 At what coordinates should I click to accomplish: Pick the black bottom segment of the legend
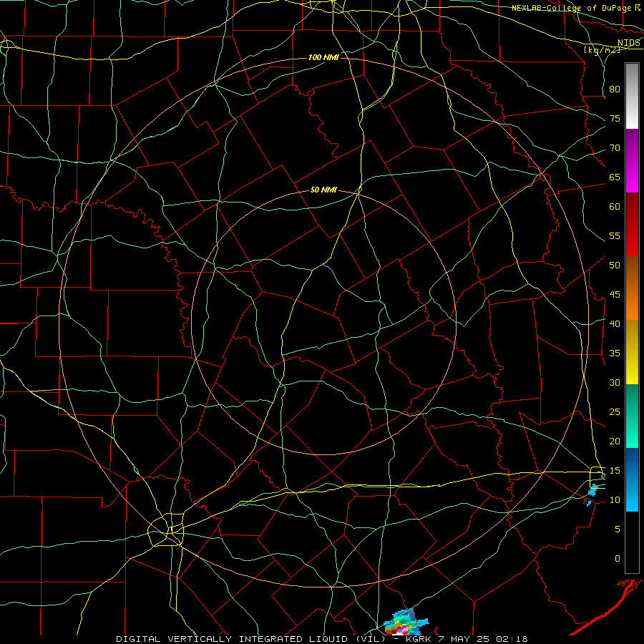point(632,542)
